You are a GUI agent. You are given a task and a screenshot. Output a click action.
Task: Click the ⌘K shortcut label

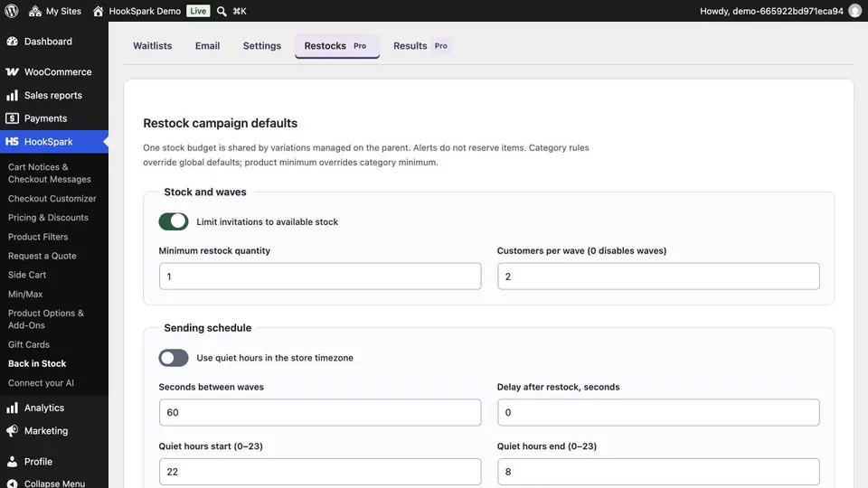point(239,11)
